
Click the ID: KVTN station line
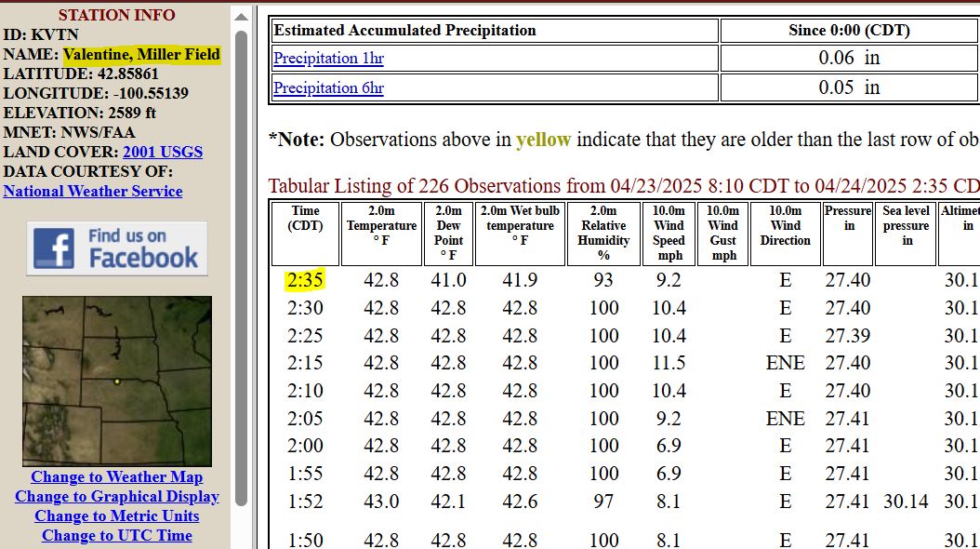click(41, 34)
